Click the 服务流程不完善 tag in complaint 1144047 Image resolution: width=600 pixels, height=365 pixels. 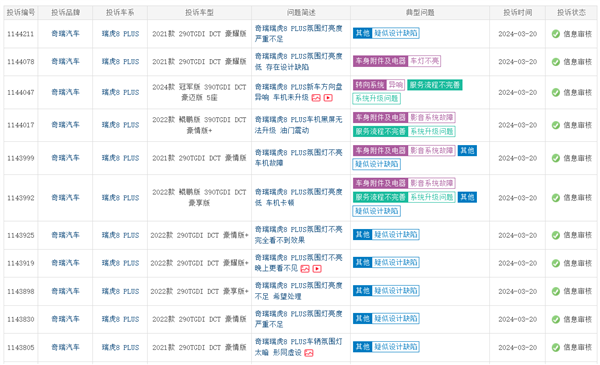point(435,85)
